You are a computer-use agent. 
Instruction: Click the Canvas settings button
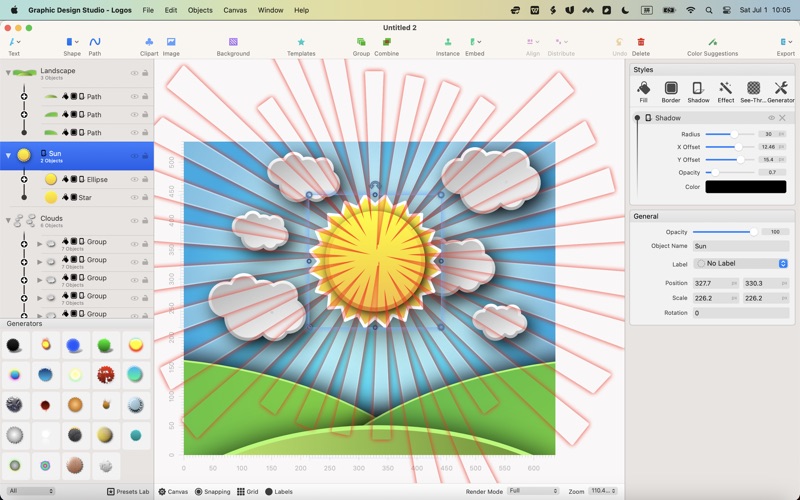[x=173, y=491]
